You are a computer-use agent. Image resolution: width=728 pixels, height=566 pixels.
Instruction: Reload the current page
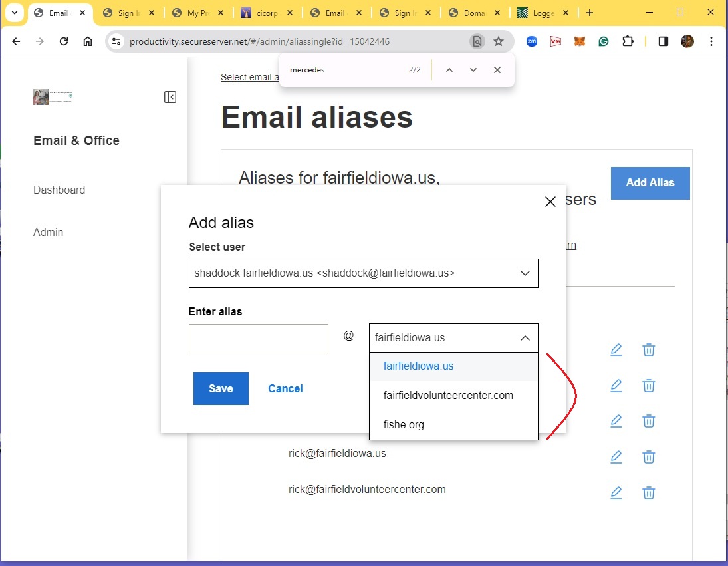pos(64,41)
